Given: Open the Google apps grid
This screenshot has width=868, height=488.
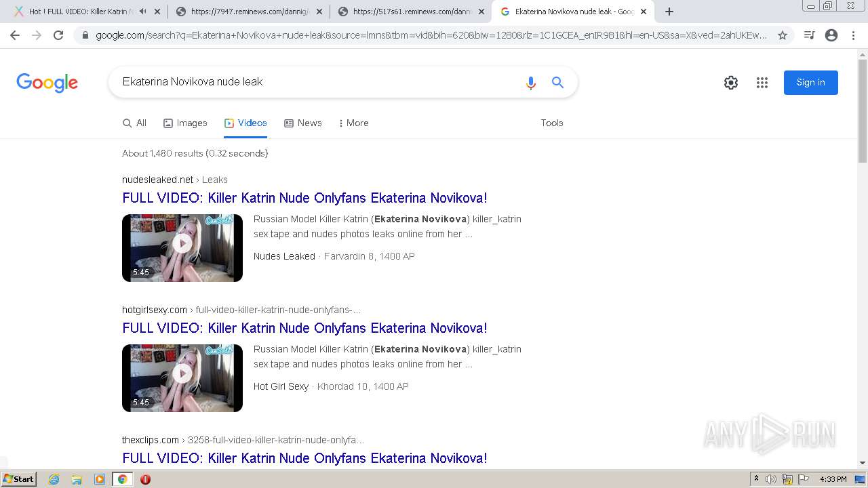Looking at the screenshot, I should pyautogui.click(x=762, y=83).
